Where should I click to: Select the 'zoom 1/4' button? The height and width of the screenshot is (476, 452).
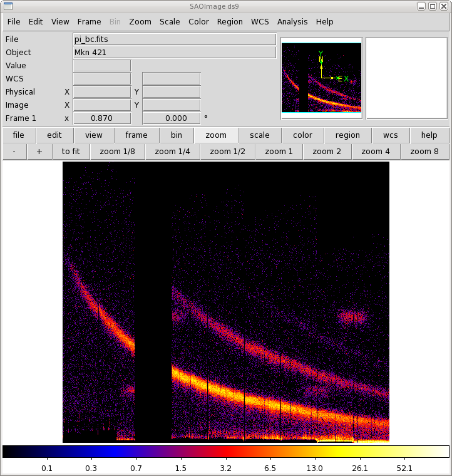coord(173,152)
